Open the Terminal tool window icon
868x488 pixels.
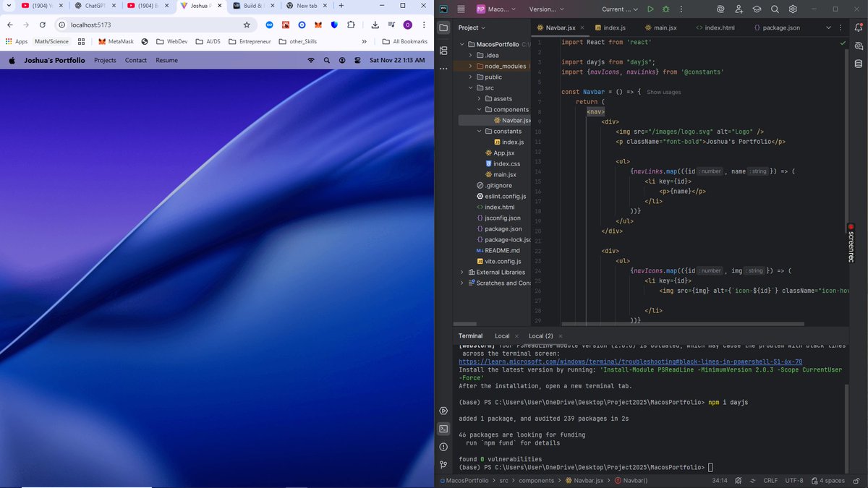coord(443,429)
